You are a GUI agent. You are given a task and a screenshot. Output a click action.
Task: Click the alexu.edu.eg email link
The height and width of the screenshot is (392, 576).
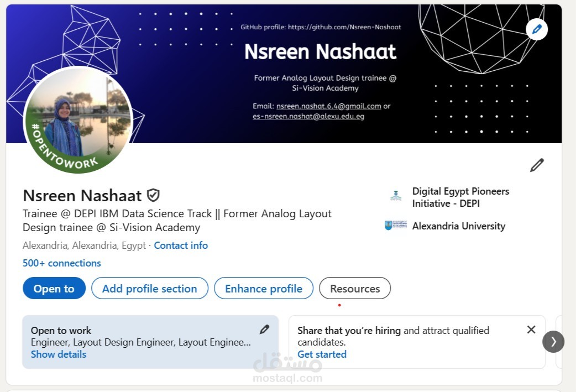(x=307, y=116)
